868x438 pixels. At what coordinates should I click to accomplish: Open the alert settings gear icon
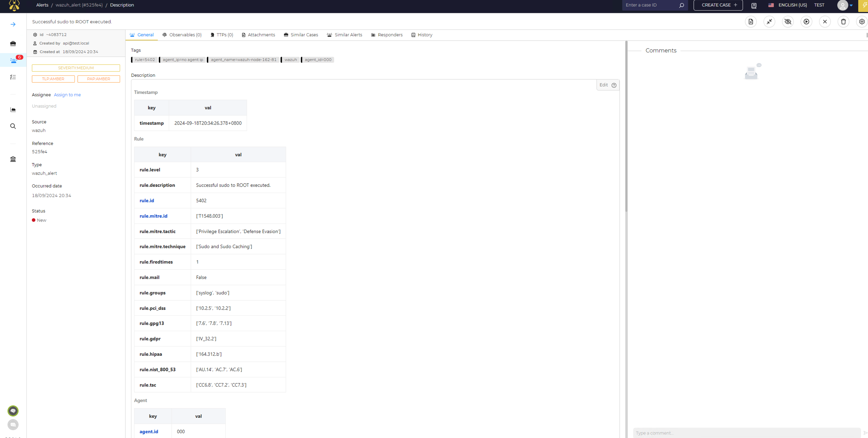coord(862,22)
